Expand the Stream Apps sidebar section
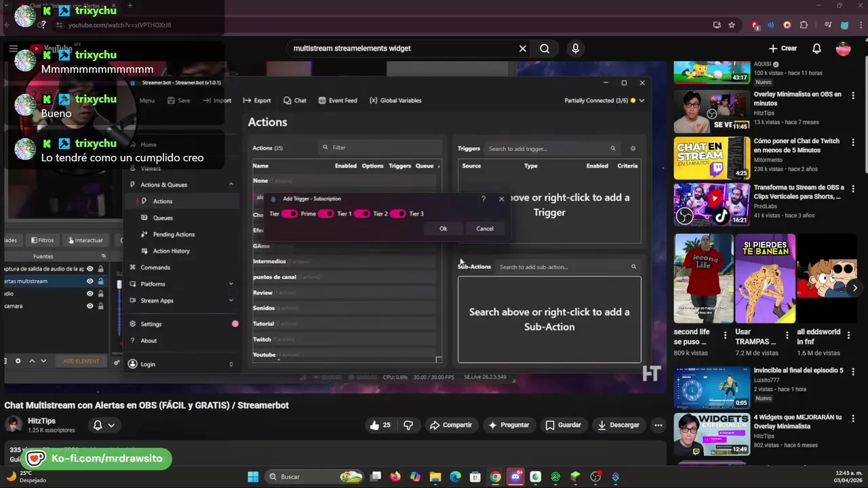 [231, 300]
